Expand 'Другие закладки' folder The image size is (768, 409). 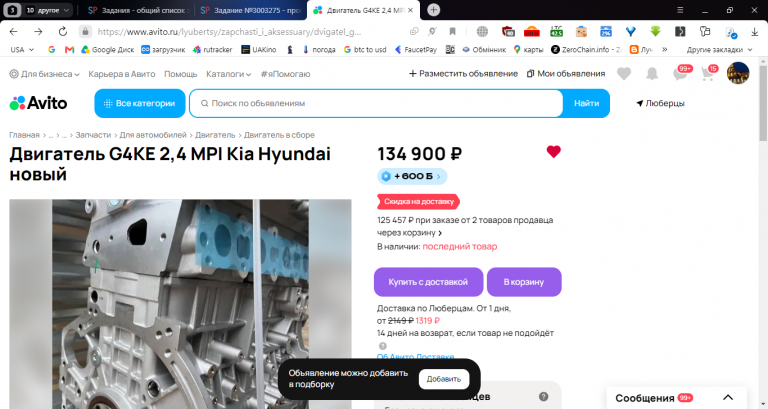tap(719, 49)
